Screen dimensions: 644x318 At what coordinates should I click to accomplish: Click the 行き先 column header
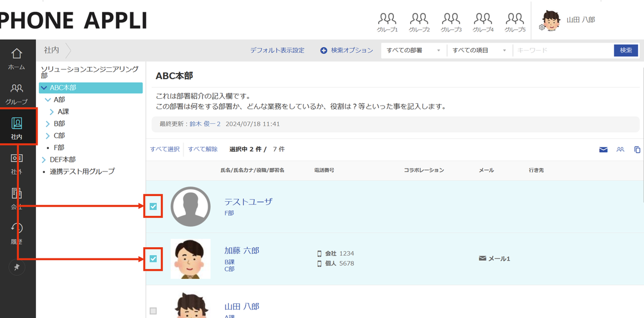point(536,170)
